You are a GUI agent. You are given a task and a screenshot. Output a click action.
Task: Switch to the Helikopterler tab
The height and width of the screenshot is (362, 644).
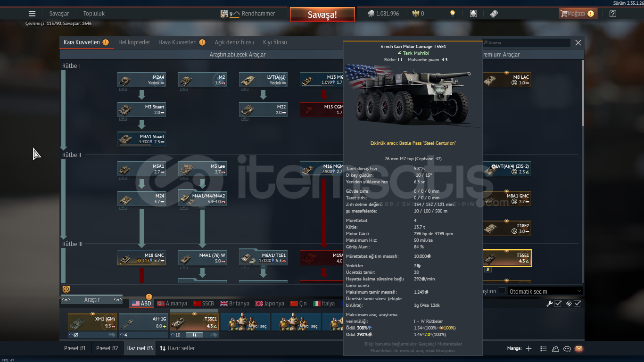(x=134, y=42)
